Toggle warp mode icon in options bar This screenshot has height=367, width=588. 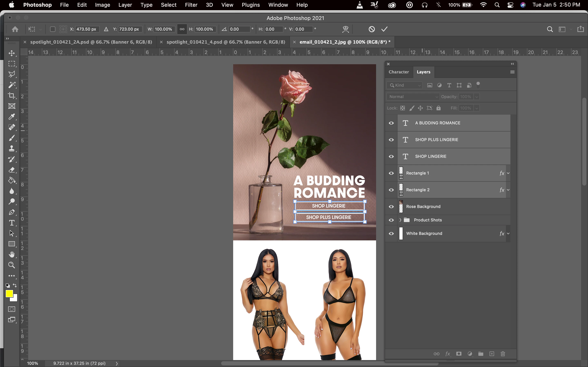coord(345,29)
